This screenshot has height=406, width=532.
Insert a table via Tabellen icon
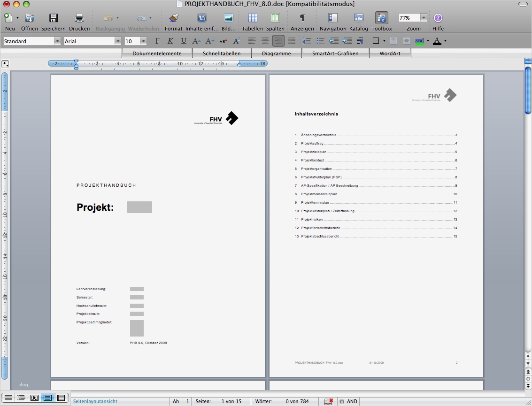click(253, 18)
